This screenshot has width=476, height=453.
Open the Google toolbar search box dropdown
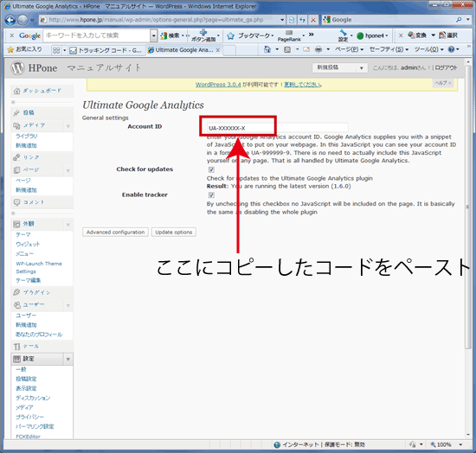click(x=154, y=35)
